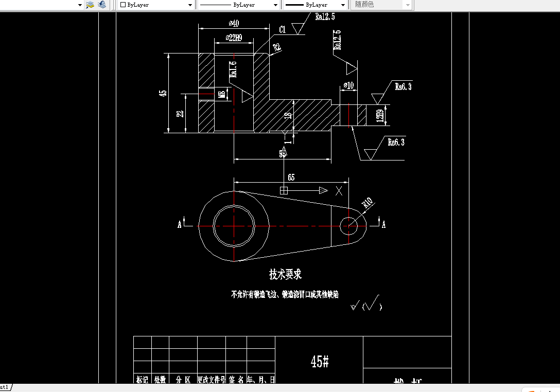Select the 签名 title block cell

click(236, 380)
